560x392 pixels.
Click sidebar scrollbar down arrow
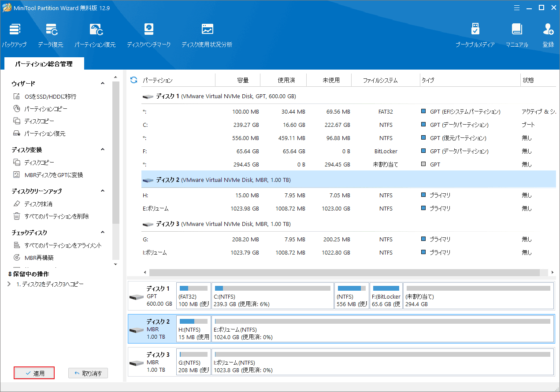pos(116,264)
